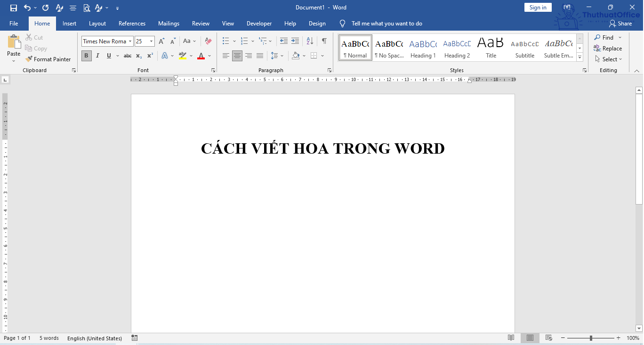Screen dimensions: 644x345
Task: Click the Sign in button
Action: click(x=538, y=7)
